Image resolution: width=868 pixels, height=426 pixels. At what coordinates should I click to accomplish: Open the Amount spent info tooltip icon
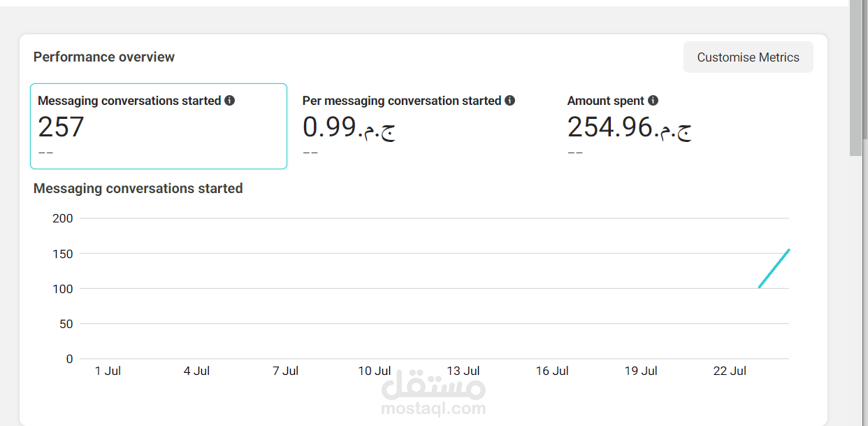tap(653, 101)
